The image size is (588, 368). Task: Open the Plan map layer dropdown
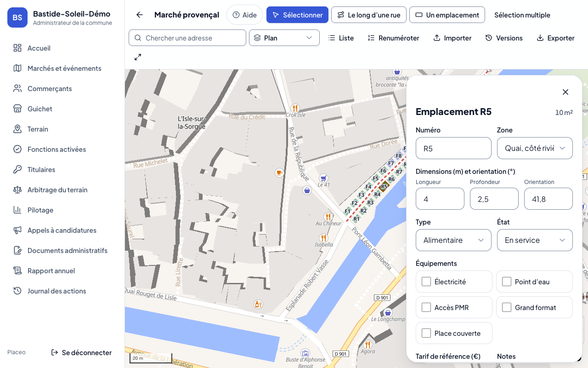[x=284, y=38]
